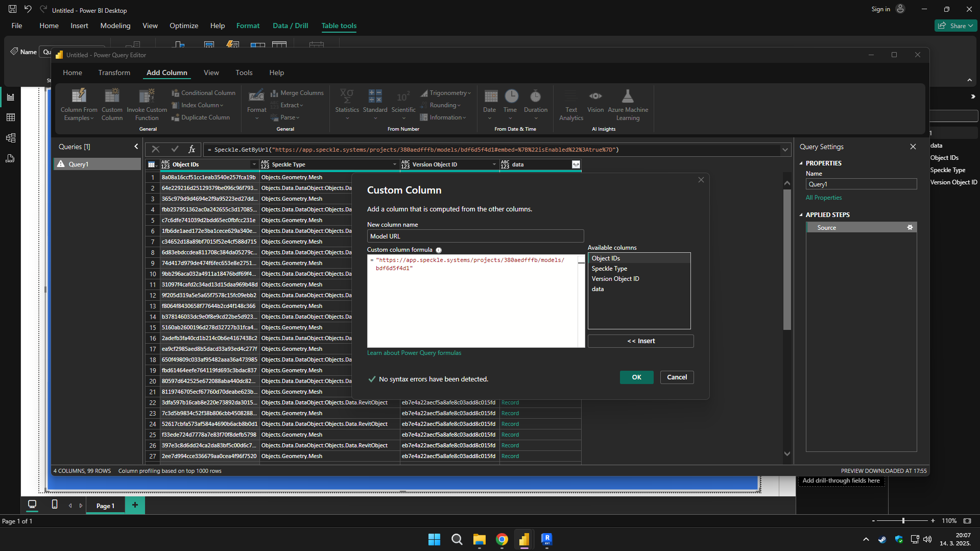The height and width of the screenshot is (551, 980).
Task: Confirm formula with checkmark icon
Action: [x=175, y=149]
